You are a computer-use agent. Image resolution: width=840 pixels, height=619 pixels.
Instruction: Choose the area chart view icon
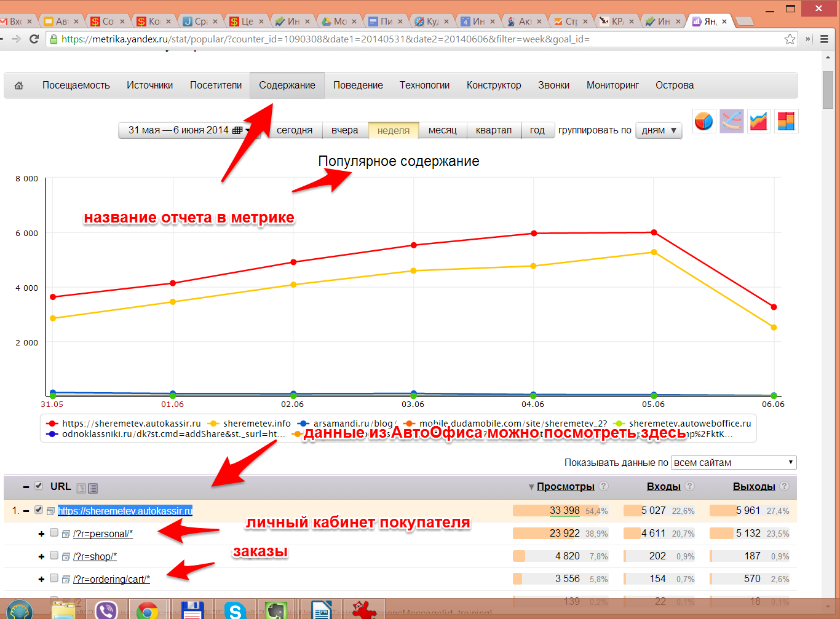(759, 121)
